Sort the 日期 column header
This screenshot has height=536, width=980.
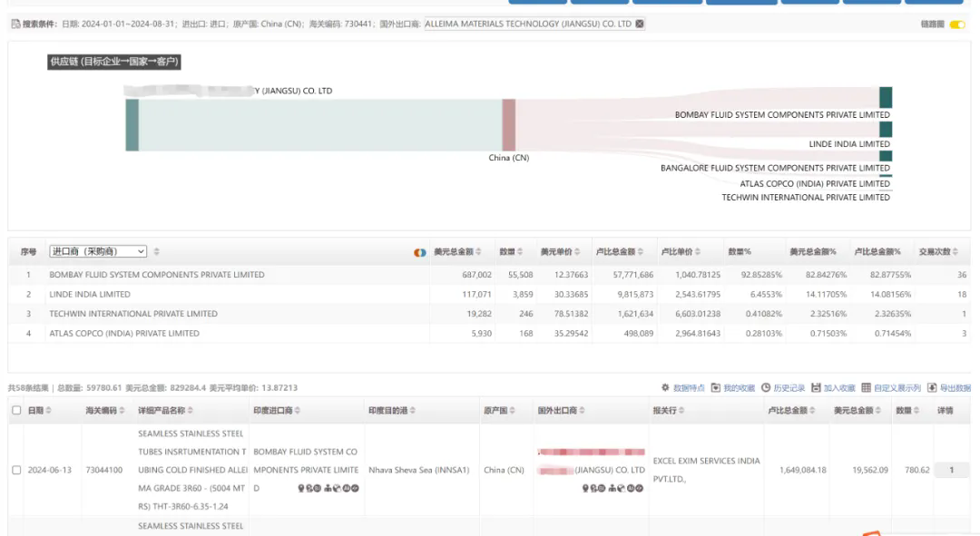click(39, 411)
